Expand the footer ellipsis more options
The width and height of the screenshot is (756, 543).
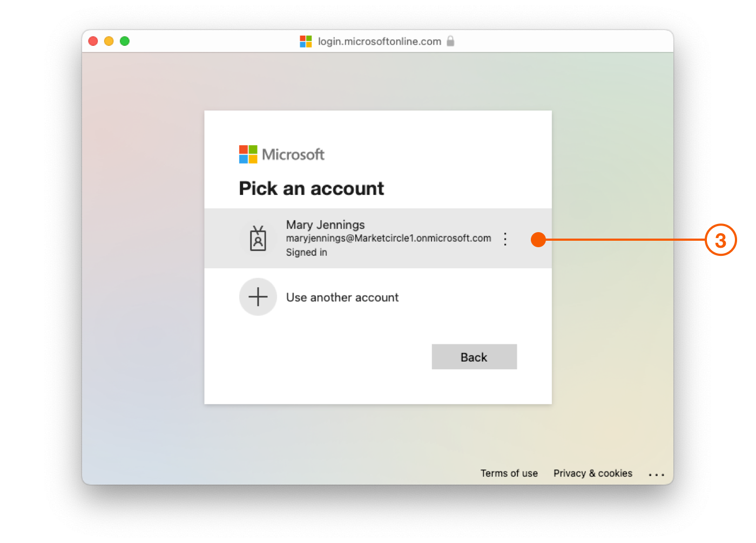coord(656,474)
